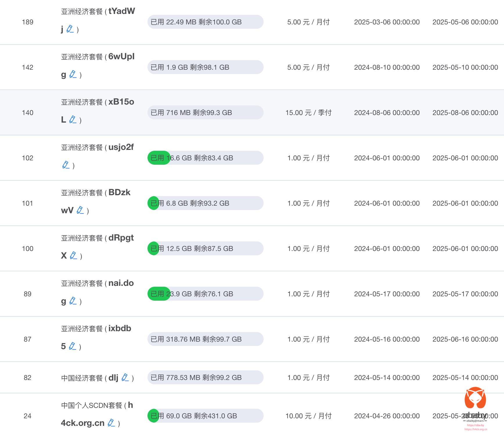Click pencil icon for ixbdb5

tap(73, 346)
